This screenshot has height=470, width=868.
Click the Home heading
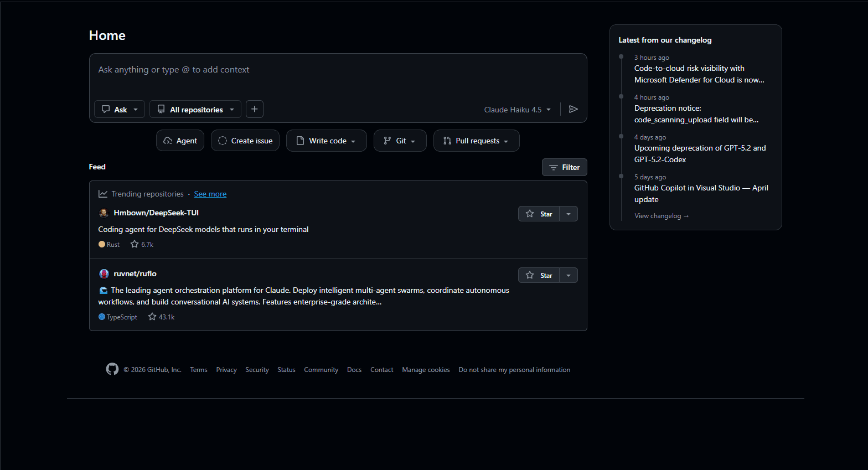click(x=107, y=35)
